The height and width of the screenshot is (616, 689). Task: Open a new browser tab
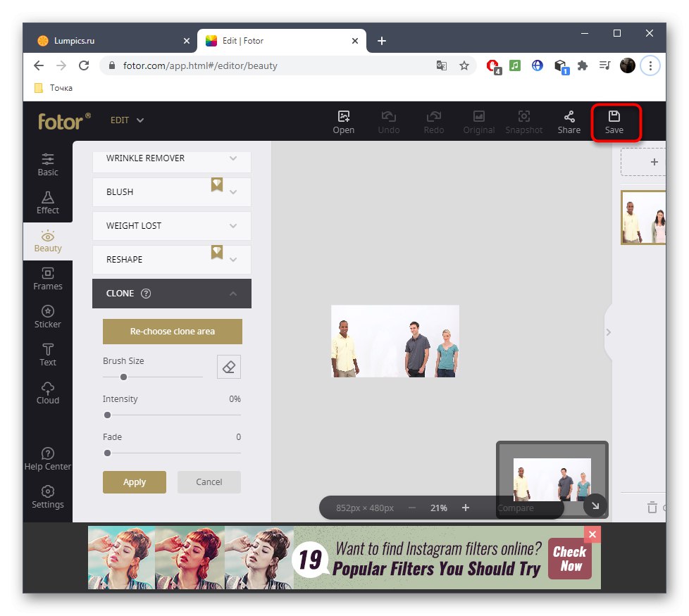click(382, 41)
